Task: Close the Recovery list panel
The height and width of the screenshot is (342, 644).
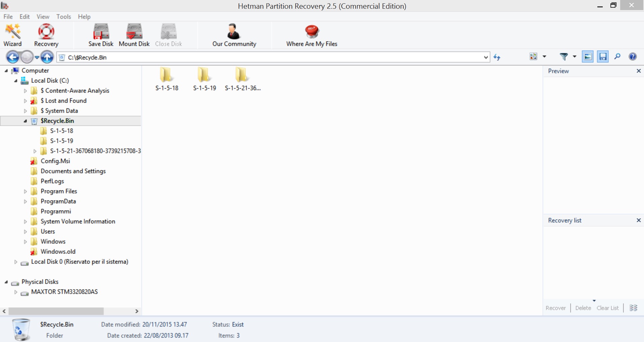Action: 639,220
